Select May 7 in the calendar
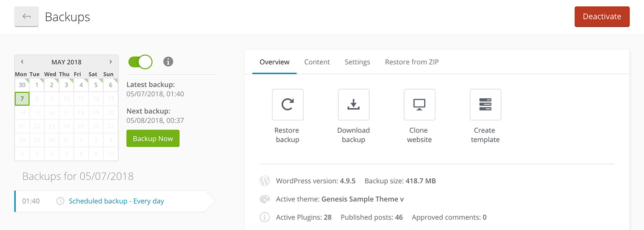This screenshot has height=230, width=644. coord(22,99)
